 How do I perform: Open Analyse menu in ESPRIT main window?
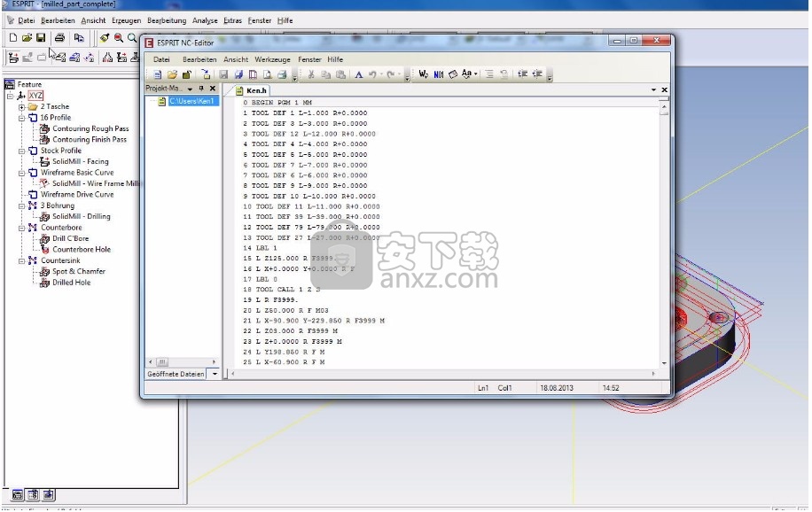(x=205, y=20)
